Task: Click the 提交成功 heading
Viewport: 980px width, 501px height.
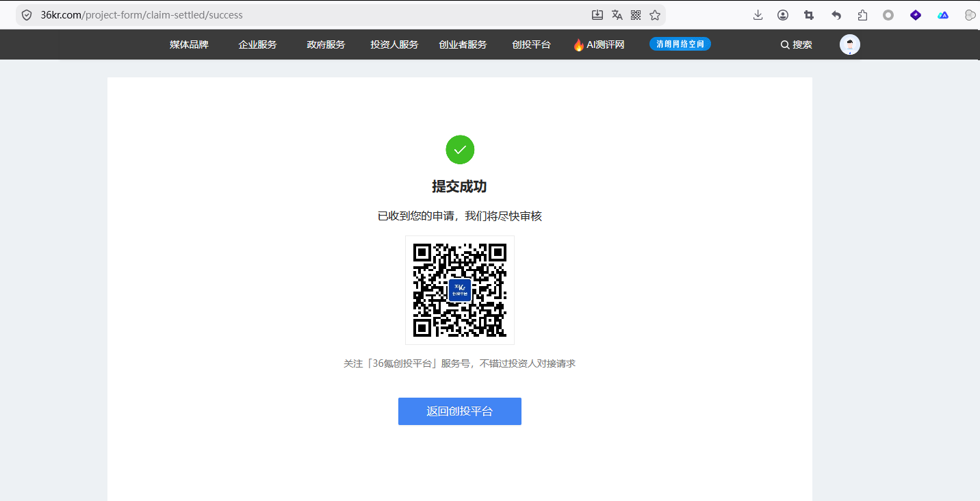Action: [460, 187]
